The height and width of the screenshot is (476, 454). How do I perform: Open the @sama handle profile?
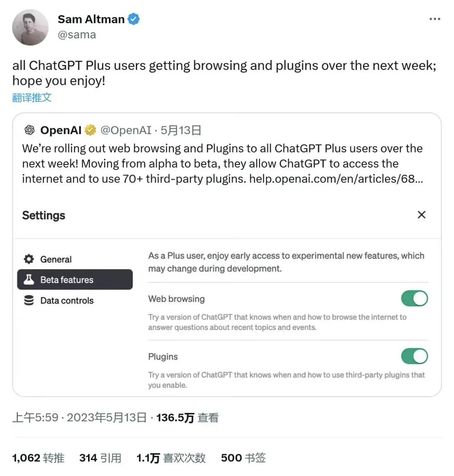tap(77, 35)
